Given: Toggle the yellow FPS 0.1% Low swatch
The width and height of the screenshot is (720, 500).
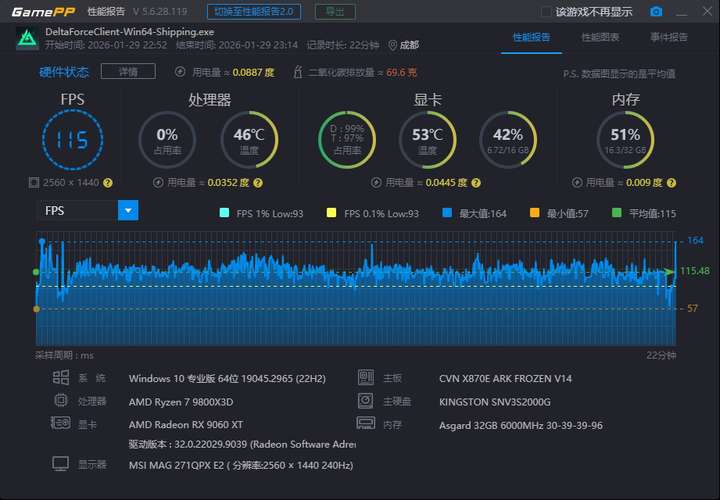Looking at the screenshot, I should click(331, 213).
